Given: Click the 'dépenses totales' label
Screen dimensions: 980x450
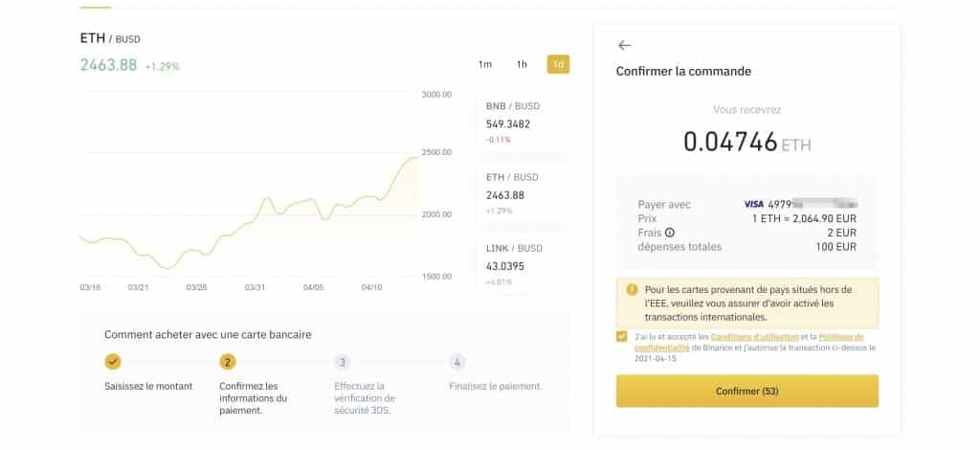Looking at the screenshot, I should click(x=679, y=247).
